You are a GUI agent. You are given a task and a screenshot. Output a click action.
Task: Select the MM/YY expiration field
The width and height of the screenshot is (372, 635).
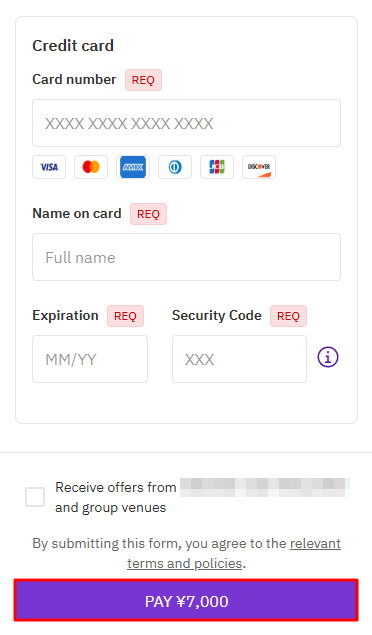pyautogui.click(x=90, y=359)
